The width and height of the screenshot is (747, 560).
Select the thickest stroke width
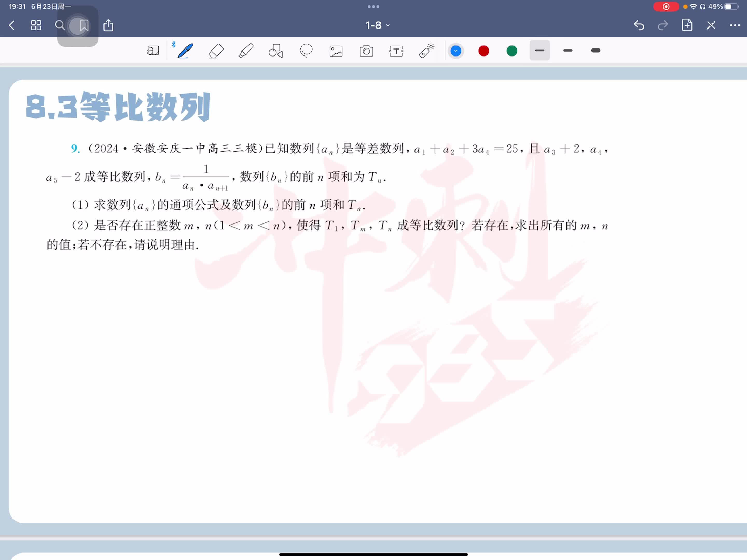[596, 51]
